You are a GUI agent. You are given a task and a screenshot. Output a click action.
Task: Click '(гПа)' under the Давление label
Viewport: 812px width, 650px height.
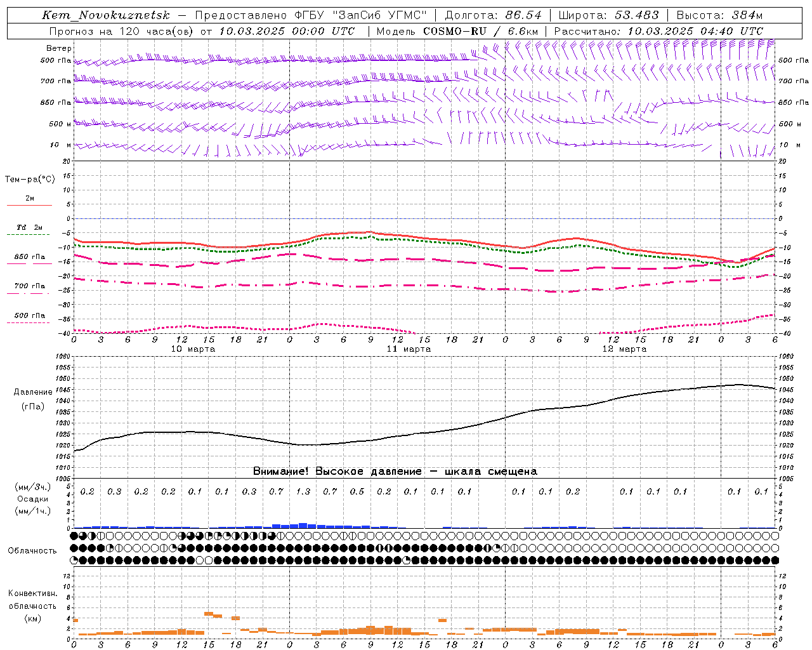click(33, 406)
